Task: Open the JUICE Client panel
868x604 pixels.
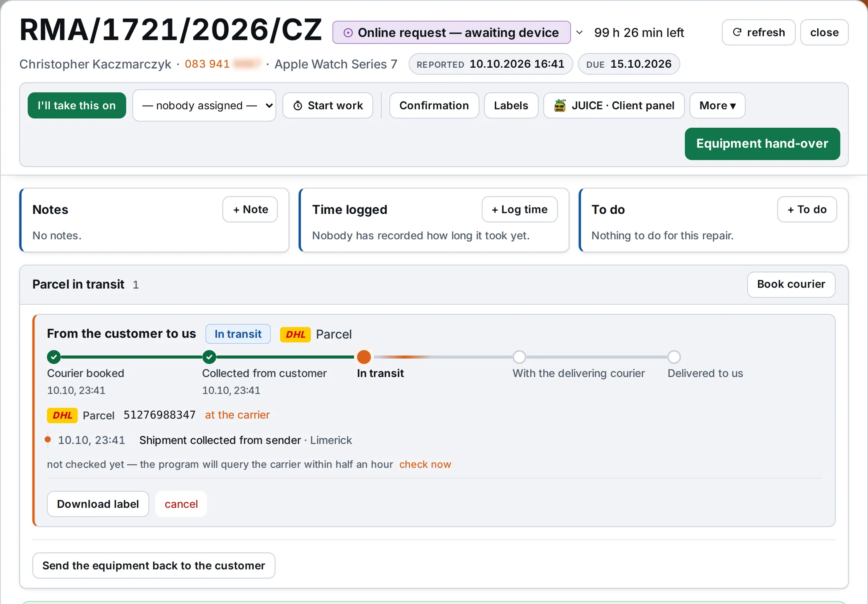Action: point(614,106)
